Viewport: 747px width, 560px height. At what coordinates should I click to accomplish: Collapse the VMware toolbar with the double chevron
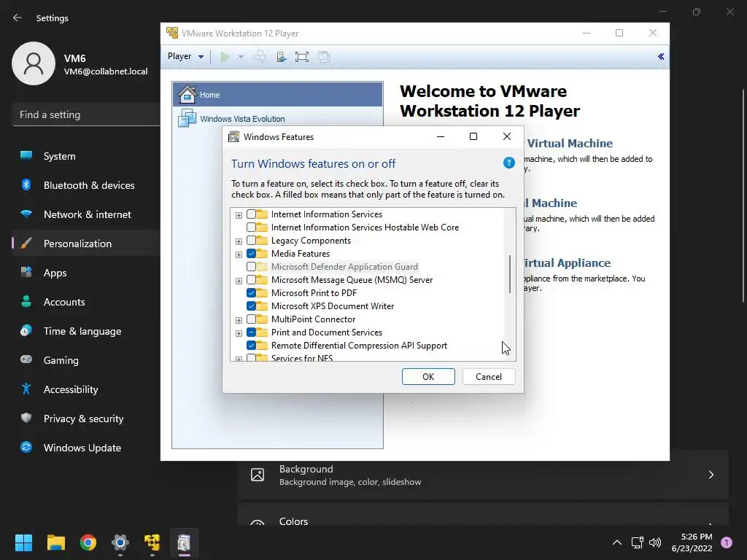pyautogui.click(x=661, y=57)
